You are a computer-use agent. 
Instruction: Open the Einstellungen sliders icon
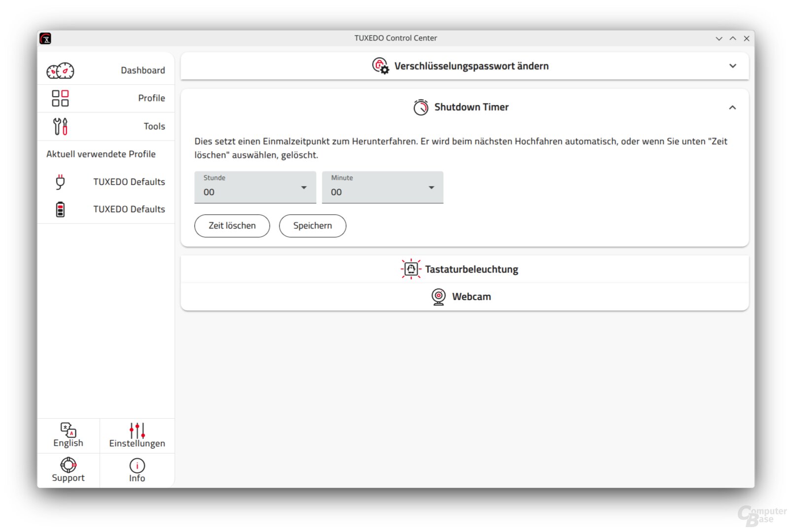pyautogui.click(x=137, y=430)
